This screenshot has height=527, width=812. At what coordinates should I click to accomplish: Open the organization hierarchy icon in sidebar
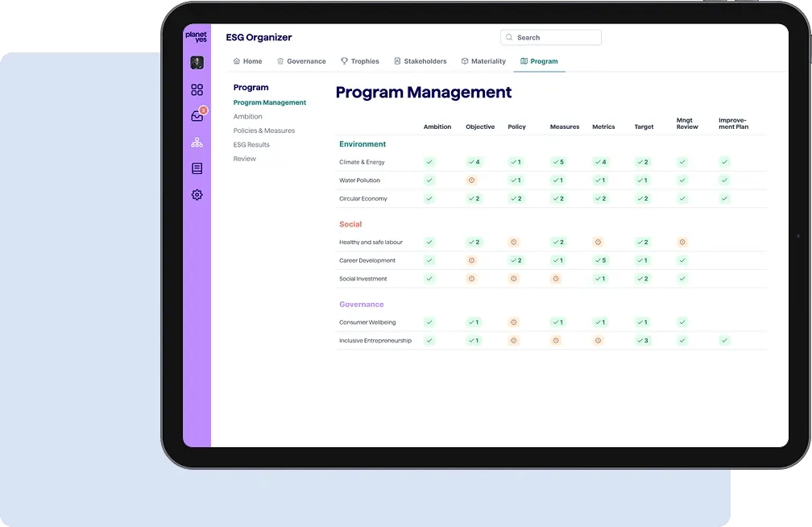click(x=197, y=143)
